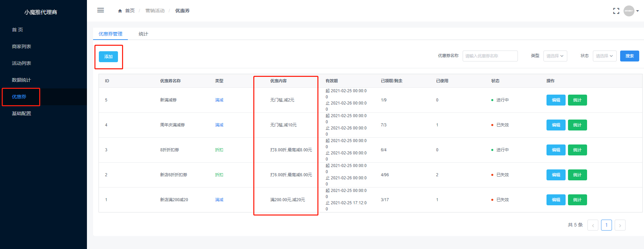Click 营销活动 breadcrumb link
644x249 pixels.
pos(155,11)
